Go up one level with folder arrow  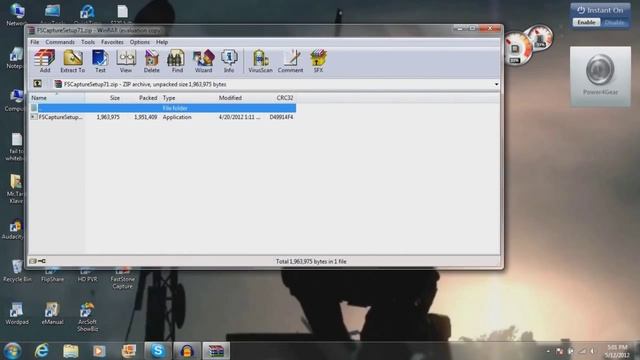(38, 84)
